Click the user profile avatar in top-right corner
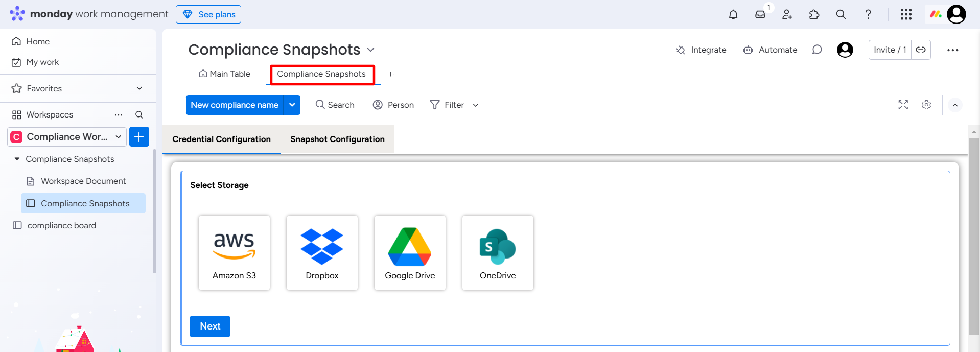Screen dimensions: 980x352 pos(956,14)
